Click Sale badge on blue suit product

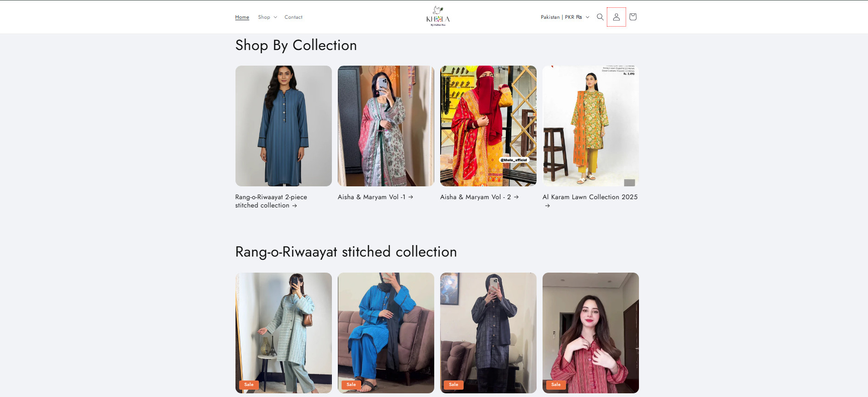click(351, 385)
